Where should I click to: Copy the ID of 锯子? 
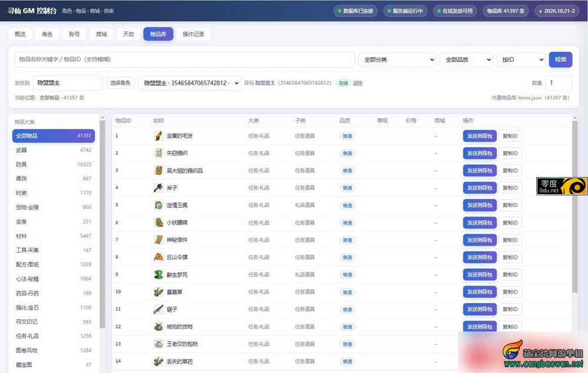(x=510, y=309)
